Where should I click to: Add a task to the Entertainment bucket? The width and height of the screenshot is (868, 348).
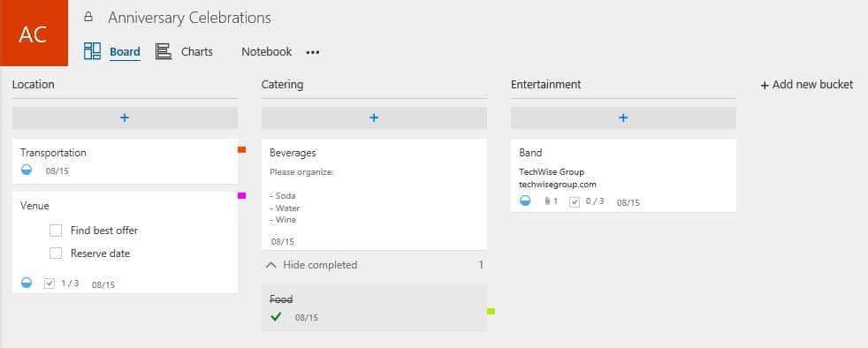pyautogui.click(x=623, y=117)
